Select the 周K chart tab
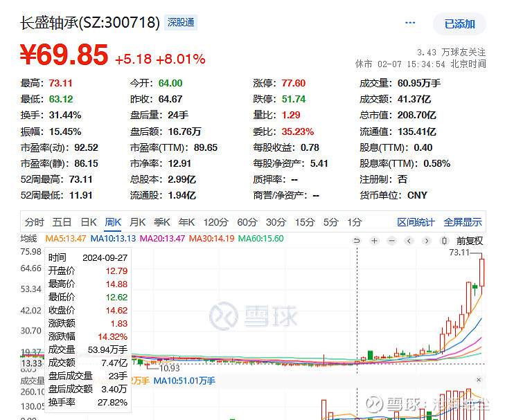 click(x=113, y=222)
